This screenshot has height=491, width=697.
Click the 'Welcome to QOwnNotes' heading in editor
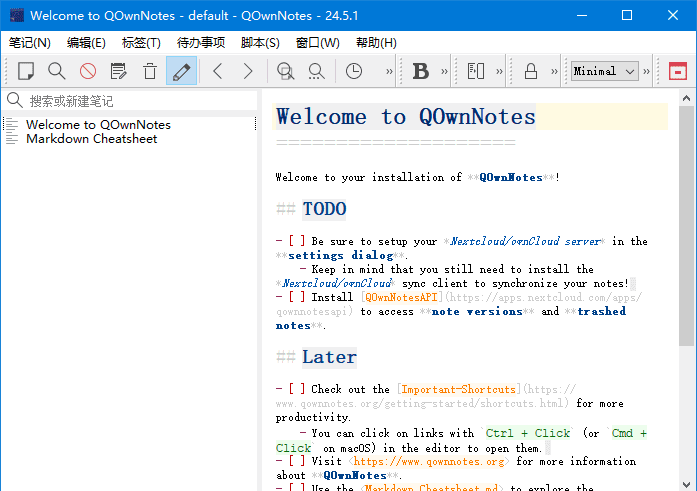point(406,117)
